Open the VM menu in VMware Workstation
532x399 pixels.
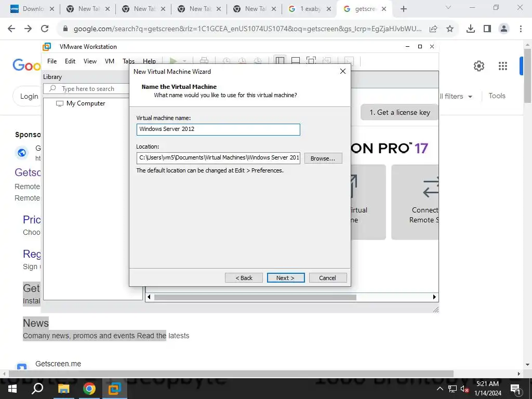click(110, 61)
